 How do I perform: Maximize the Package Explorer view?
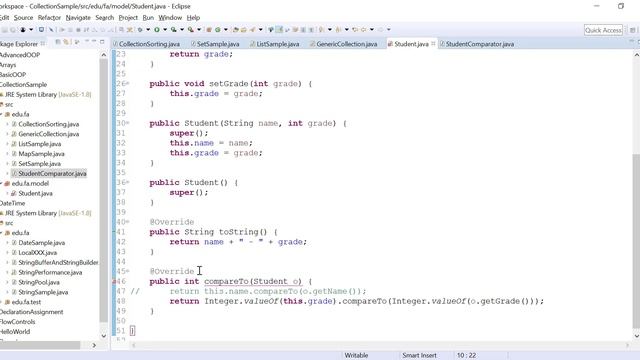102,42
